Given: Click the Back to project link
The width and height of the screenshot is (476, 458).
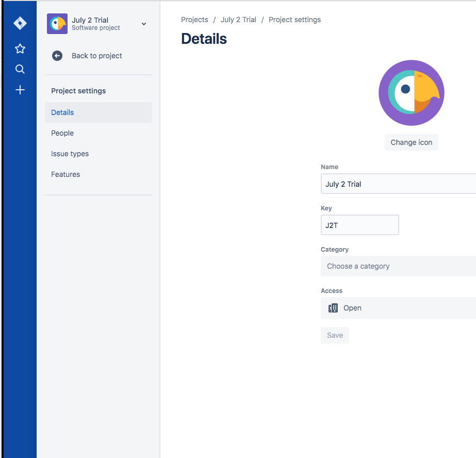Looking at the screenshot, I should pos(97,56).
